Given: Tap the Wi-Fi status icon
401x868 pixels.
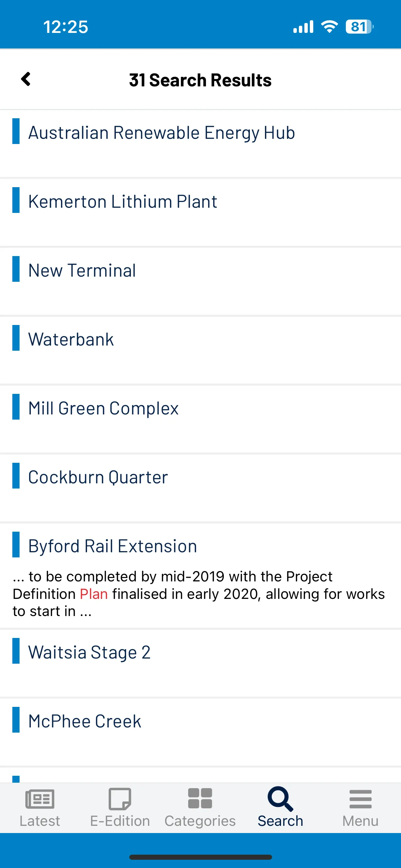Looking at the screenshot, I should click(329, 27).
